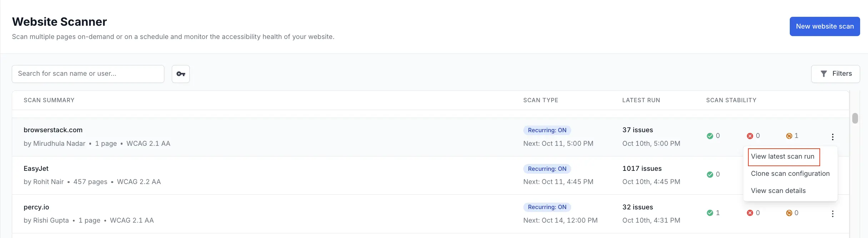
Task: Select View latest scan run
Action: [783, 157]
